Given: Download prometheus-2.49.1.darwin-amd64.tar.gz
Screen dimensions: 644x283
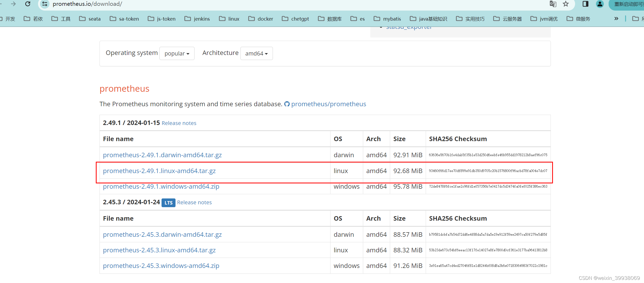Looking at the screenshot, I should point(162,155).
